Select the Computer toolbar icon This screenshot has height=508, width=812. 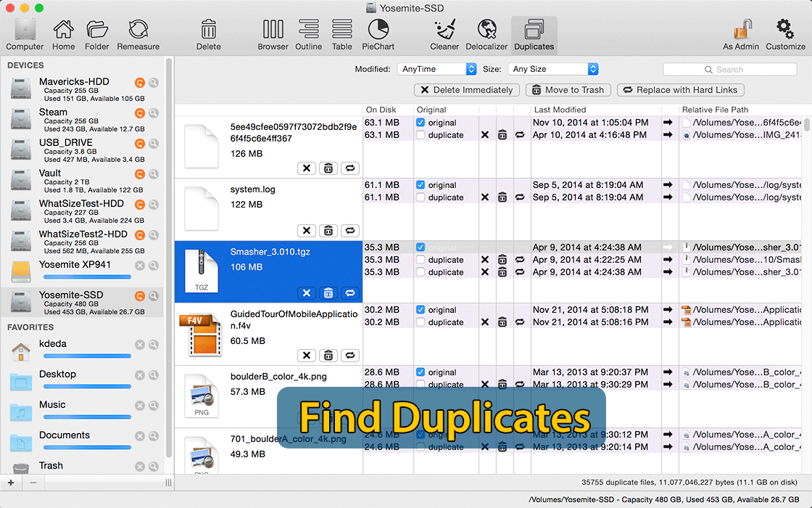pyautogui.click(x=24, y=33)
